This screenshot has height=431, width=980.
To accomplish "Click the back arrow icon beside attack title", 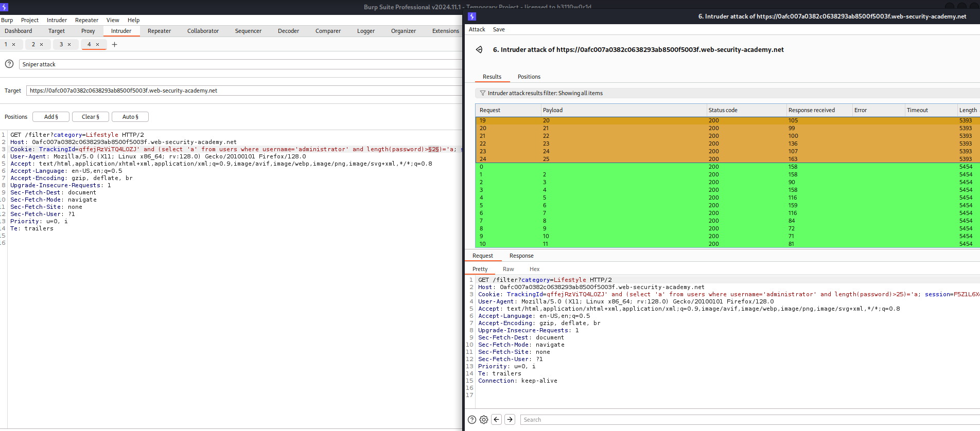I will 479,50.
